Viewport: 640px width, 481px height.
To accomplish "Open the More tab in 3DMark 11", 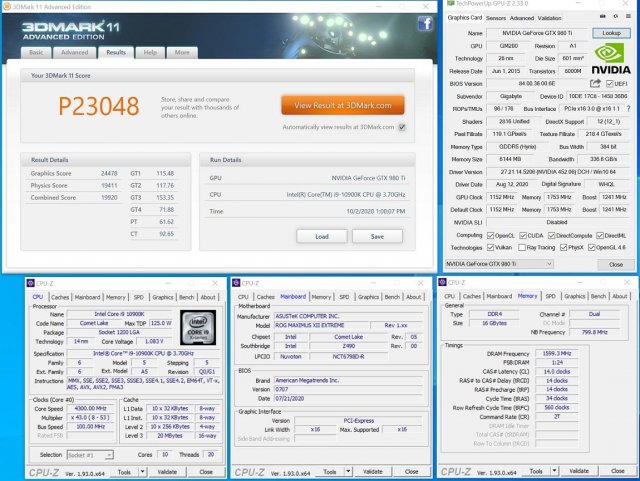I will [182, 53].
